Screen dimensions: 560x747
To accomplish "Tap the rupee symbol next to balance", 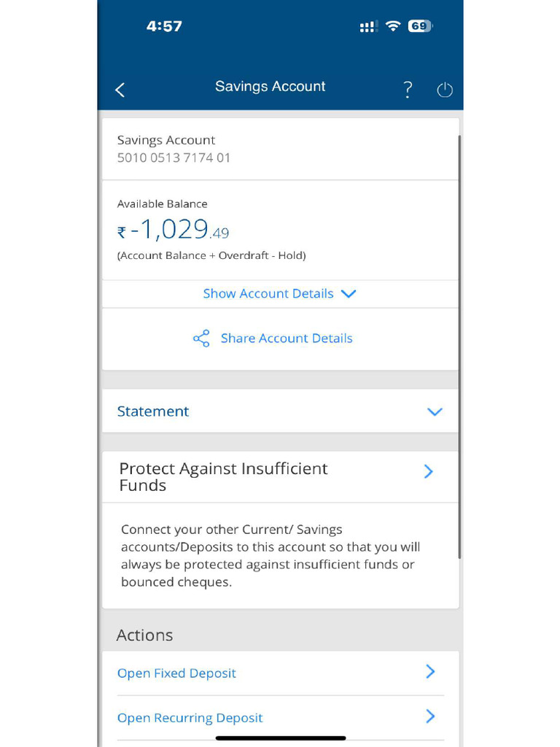I will (x=122, y=233).
